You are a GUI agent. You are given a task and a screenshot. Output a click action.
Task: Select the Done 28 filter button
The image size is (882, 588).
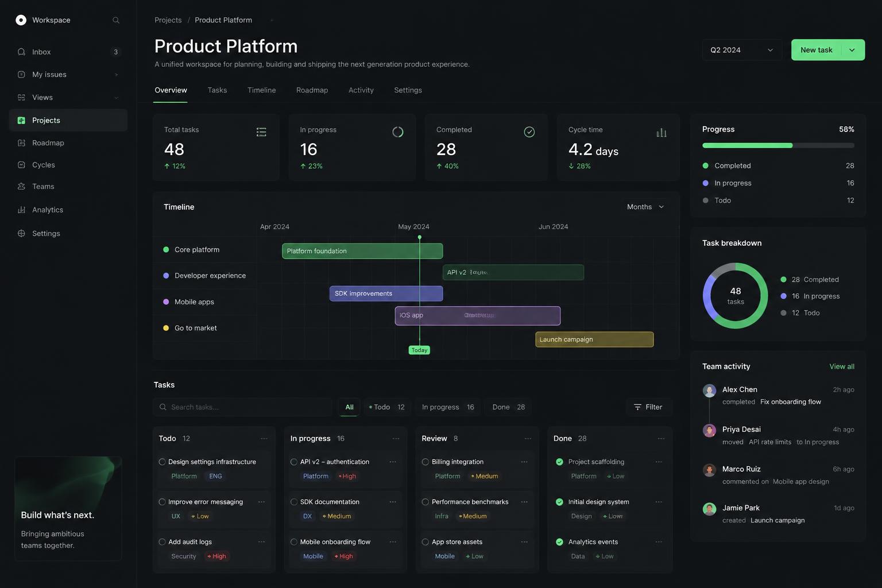pos(509,407)
